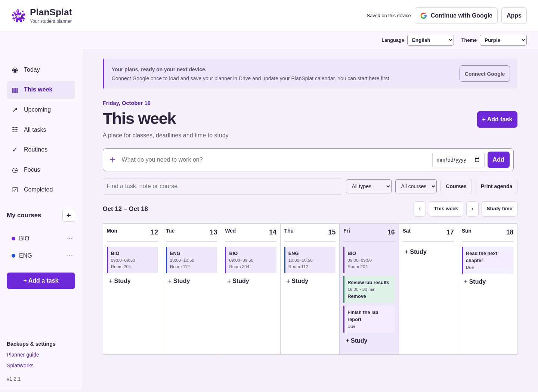Click the date range text Oct 12 – Oct 18

click(125, 209)
